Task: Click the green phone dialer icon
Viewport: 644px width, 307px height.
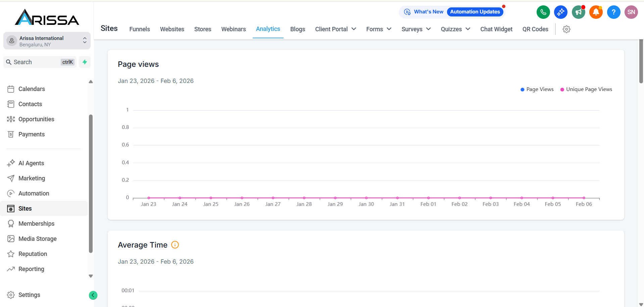Action: pos(543,12)
